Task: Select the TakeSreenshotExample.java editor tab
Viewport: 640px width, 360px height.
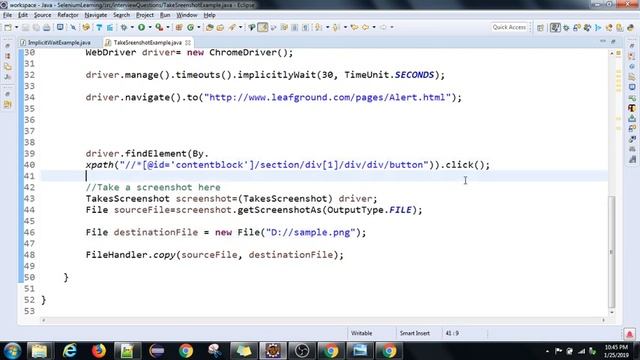Action: click(x=147, y=42)
